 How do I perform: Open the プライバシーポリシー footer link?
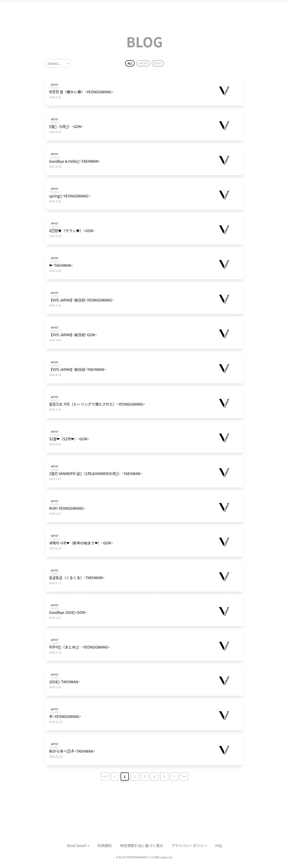click(189, 845)
